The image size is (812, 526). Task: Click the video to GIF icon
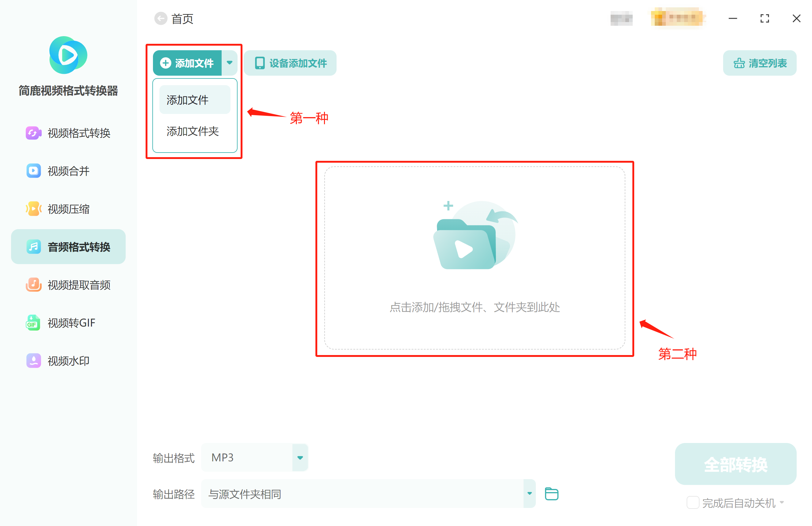point(33,323)
